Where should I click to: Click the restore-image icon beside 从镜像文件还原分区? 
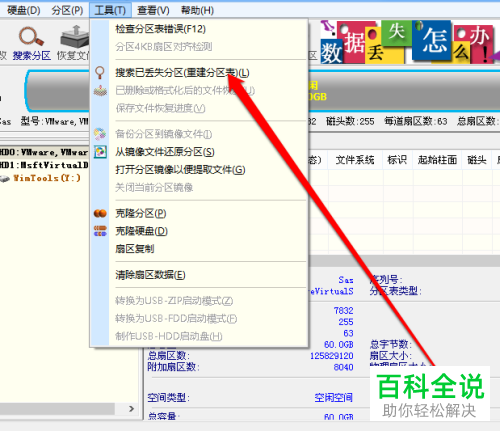click(x=100, y=152)
